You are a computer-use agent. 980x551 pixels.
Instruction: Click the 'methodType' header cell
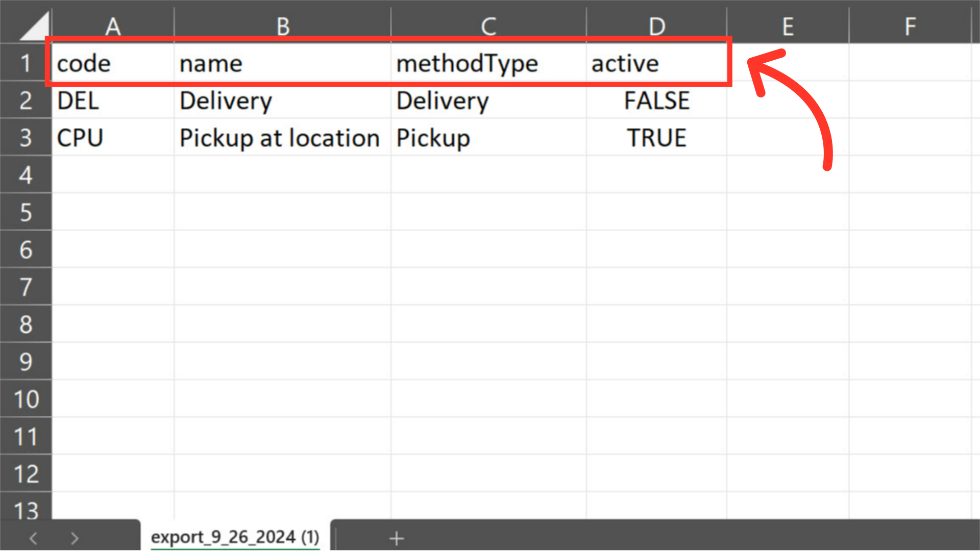pyautogui.click(x=488, y=63)
